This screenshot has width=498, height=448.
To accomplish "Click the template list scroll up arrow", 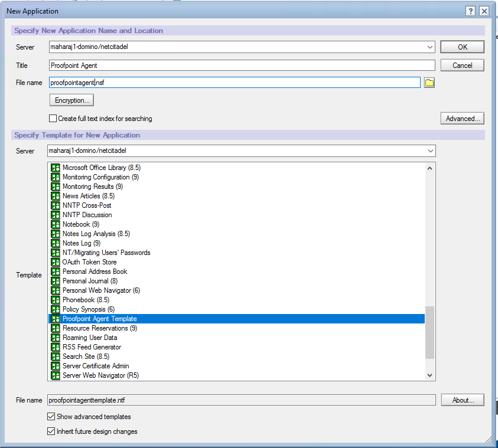I will click(429, 168).
